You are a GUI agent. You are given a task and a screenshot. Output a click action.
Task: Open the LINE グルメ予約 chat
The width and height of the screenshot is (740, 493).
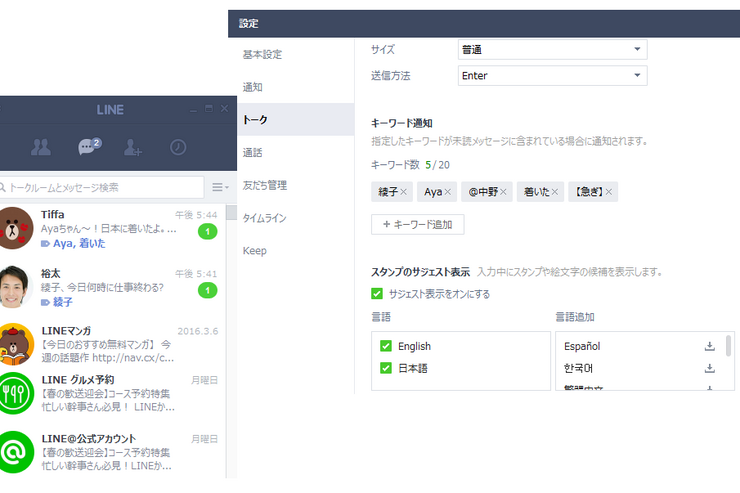point(112,393)
